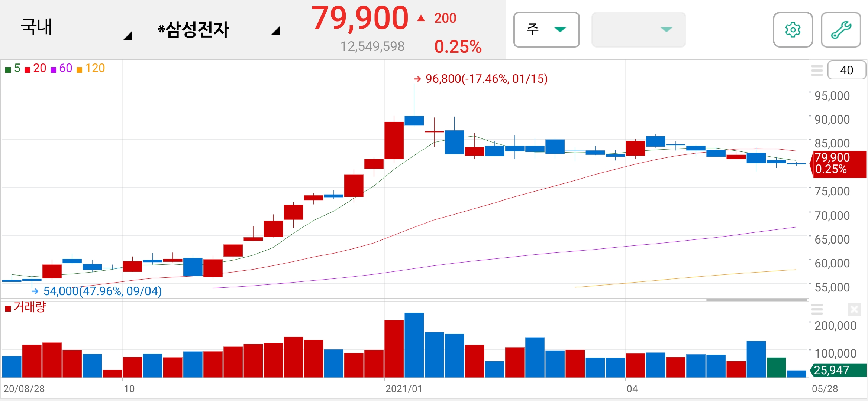Image resolution: width=868 pixels, height=401 pixels.
Task: Click the red 79,900 price tag on axis
Action: (838, 164)
